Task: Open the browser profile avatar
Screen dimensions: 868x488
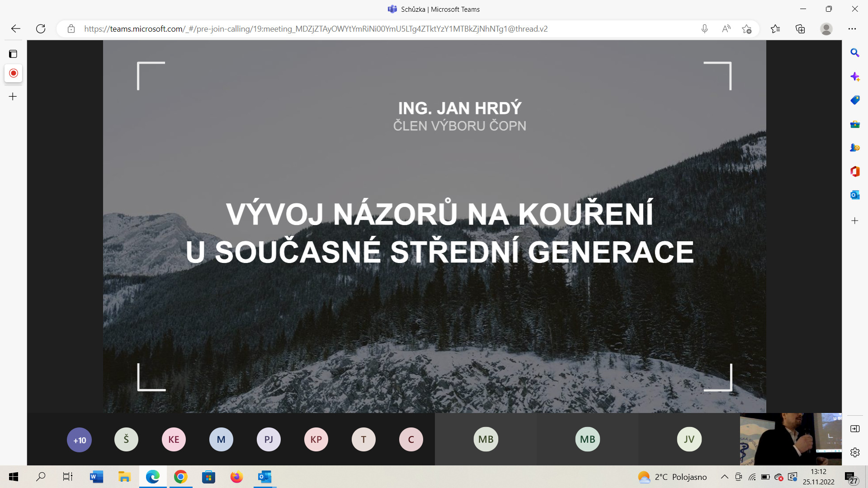Action: click(826, 29)
